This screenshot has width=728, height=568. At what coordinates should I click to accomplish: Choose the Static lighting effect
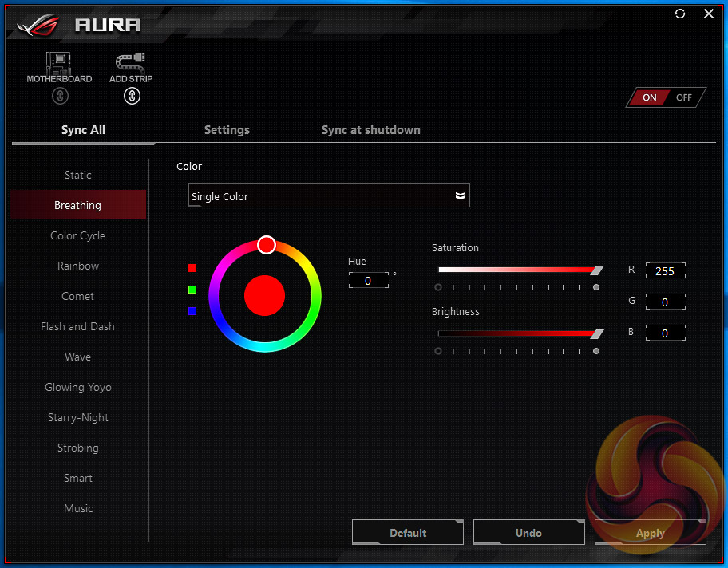78,175
